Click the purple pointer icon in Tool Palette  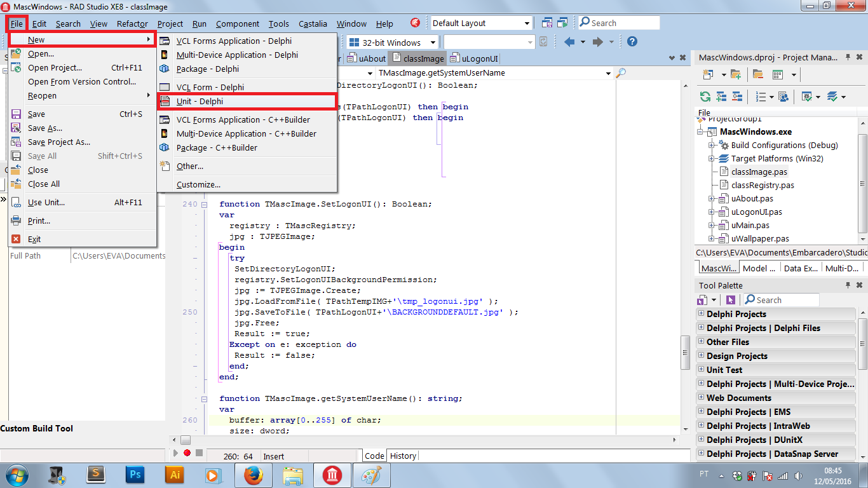click(731, 300)
